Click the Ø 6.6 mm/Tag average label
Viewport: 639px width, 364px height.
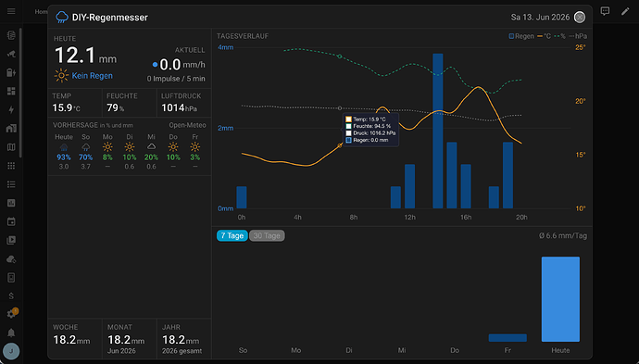pyautogui.click(x=563, y=235)
